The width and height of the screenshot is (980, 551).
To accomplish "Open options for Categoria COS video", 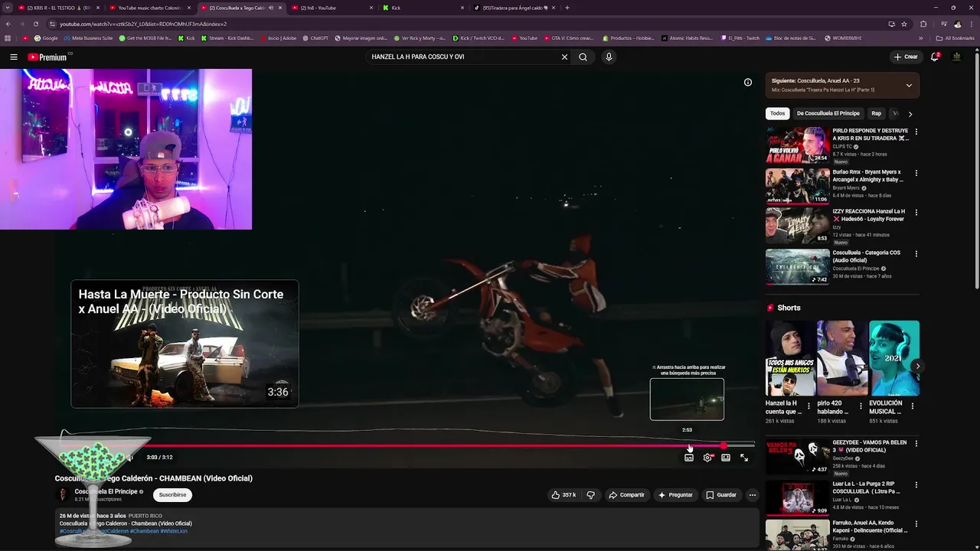I will point(916,253).
